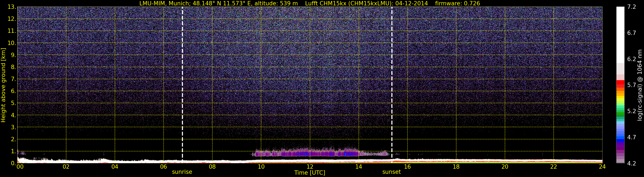The image size is (644, 177).
Task: Click the '13.' height tick label
Action: [x=12, y=7]
